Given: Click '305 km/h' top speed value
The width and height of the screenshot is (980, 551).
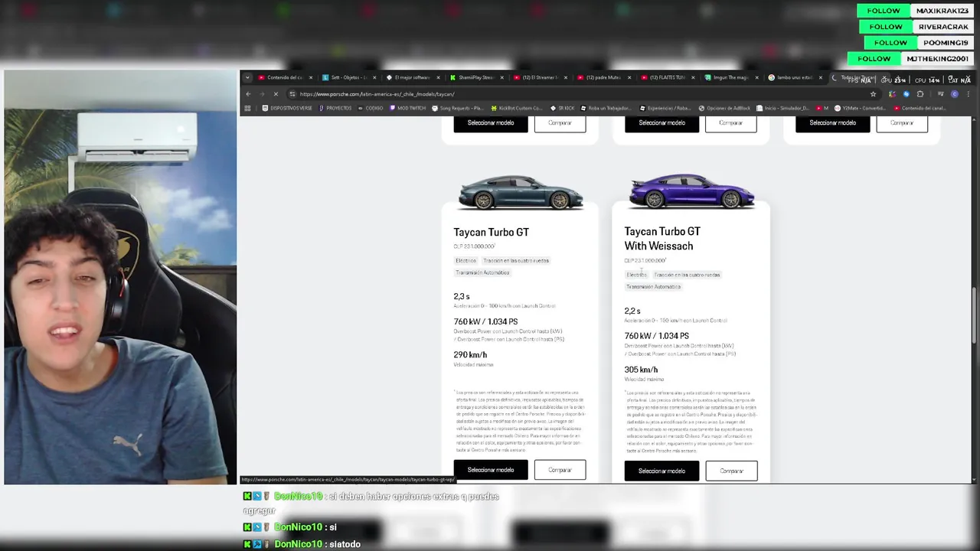Looking at the screenshot, I should pyautogui.click(x=641, y=370).
